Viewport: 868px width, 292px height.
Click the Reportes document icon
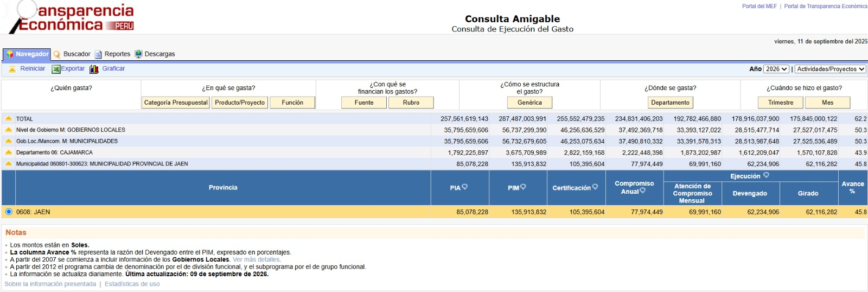[98, 54]
